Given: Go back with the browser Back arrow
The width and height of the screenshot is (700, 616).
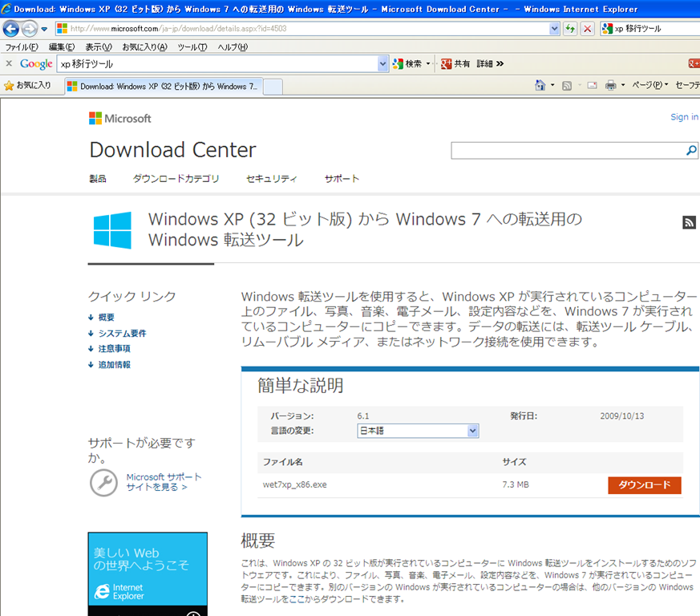Looking at the screenshot, I should (x=10, y=29).
